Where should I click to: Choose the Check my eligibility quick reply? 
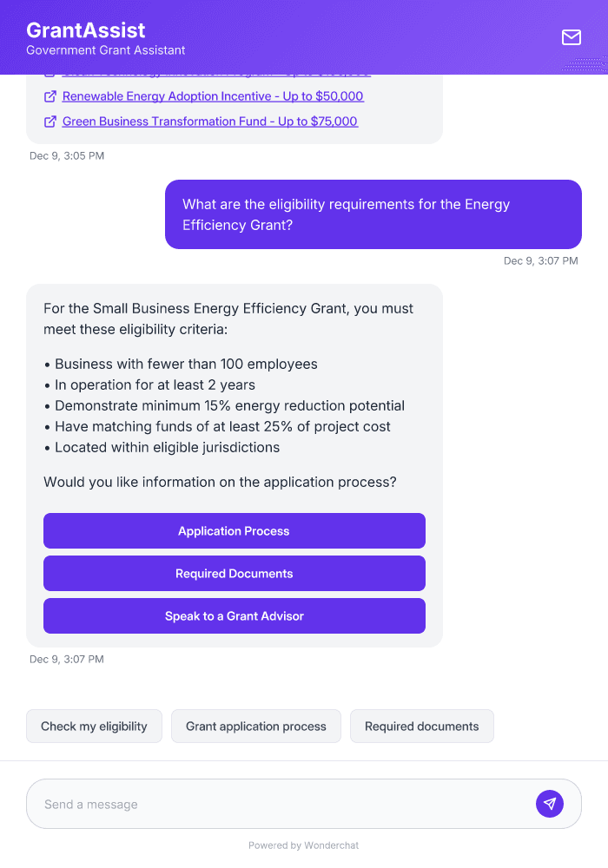[x=94, y=726]
